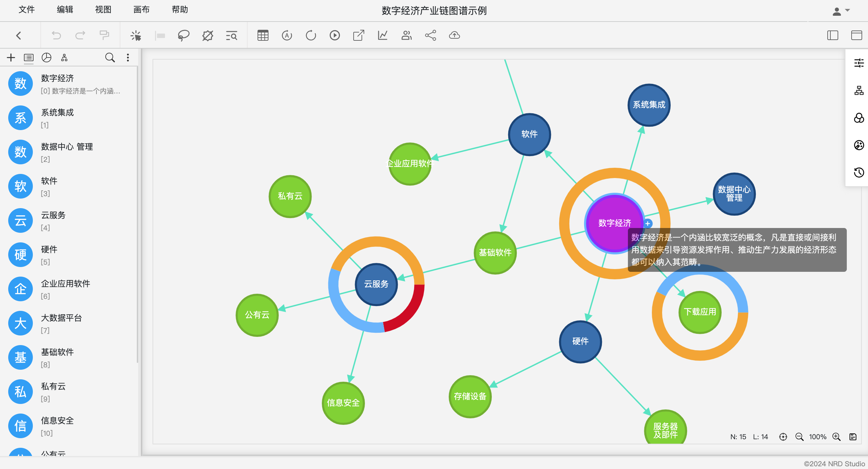This screenshot has height=469, width=868.
Task: Open the history clock icon in right panel
Action: 859,172
